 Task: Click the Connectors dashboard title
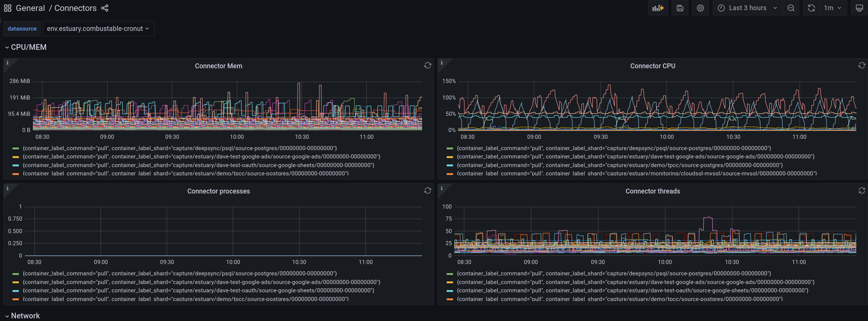(x=76, y=8)
